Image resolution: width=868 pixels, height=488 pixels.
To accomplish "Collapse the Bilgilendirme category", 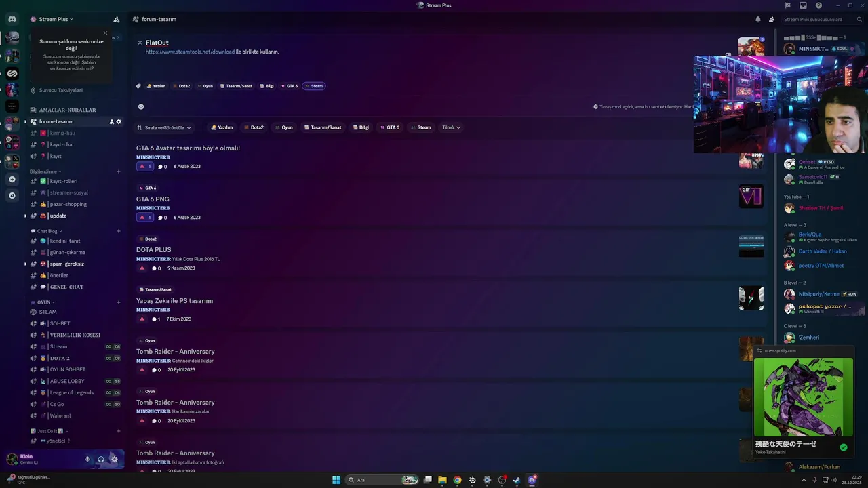I will tap(45, 171).
